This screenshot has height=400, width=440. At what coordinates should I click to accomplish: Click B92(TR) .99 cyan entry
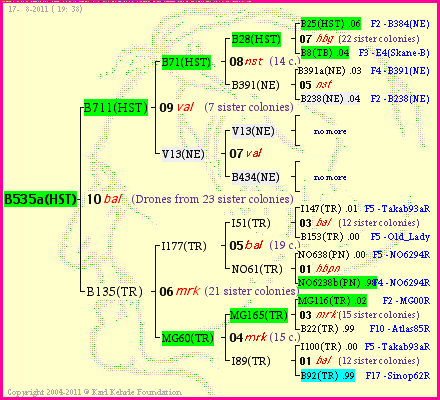[328, 376]
